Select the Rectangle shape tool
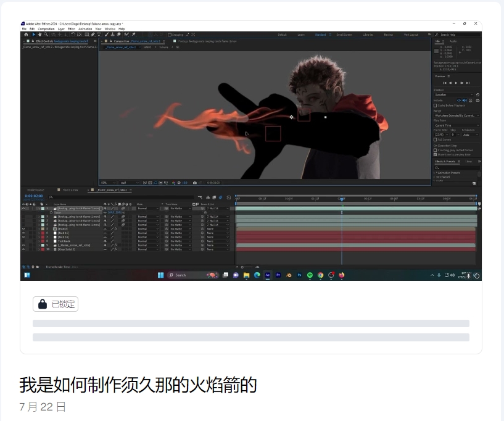 [x=87, y=35]
